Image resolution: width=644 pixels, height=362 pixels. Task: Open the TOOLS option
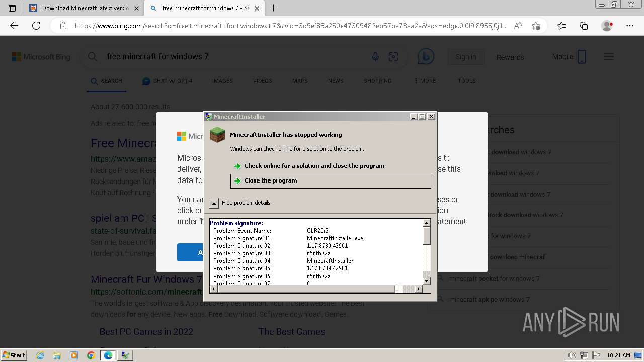(466, 81)
